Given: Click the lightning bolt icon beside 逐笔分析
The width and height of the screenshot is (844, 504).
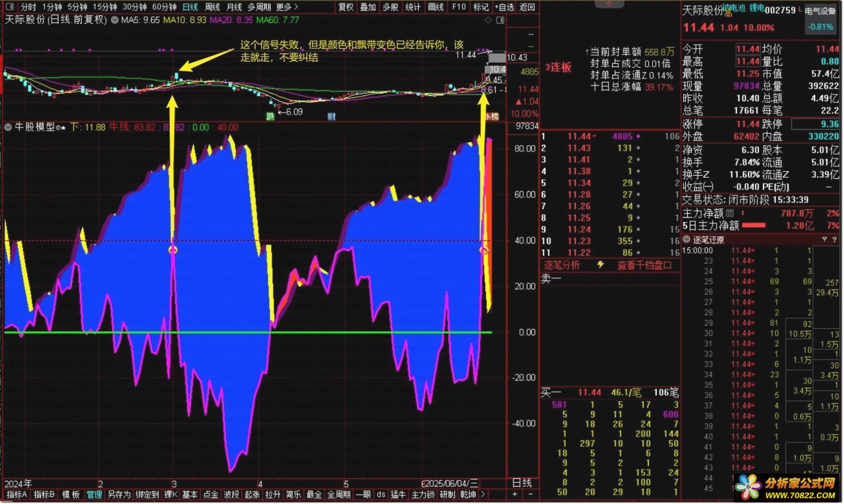Looking at the screenshot, I should click(601, 265).
